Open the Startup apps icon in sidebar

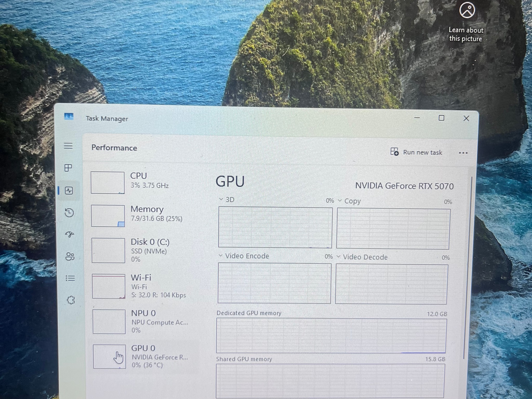tap(70, 235)
